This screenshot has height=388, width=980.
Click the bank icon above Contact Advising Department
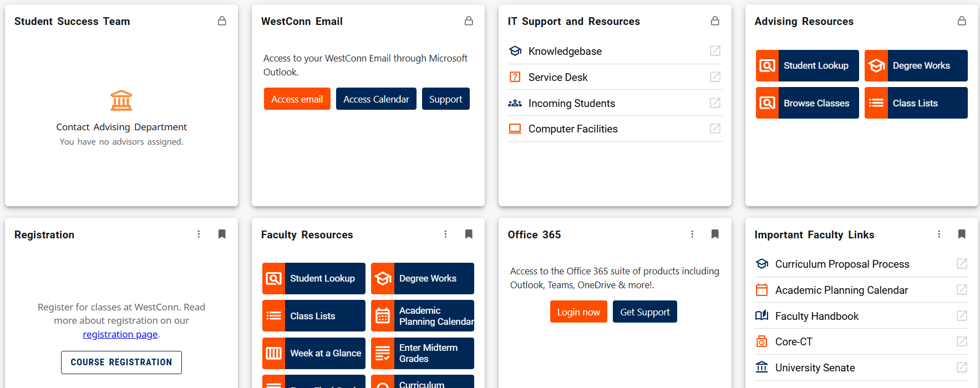point(121,100)
